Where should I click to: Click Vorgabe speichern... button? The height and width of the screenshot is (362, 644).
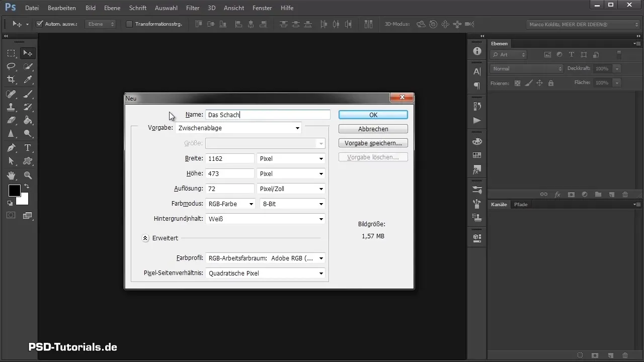pyautogui.click(x=373, y=143)
